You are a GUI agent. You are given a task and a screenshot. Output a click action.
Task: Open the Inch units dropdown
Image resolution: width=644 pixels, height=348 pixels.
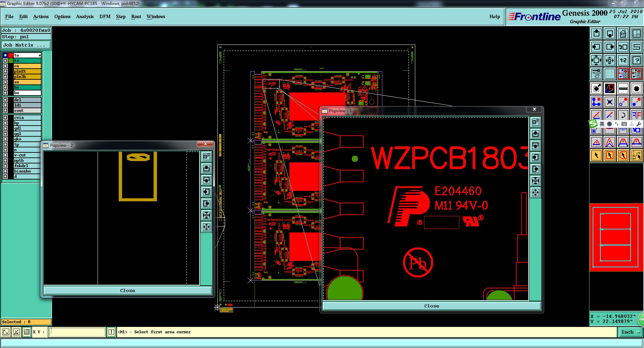631,332
